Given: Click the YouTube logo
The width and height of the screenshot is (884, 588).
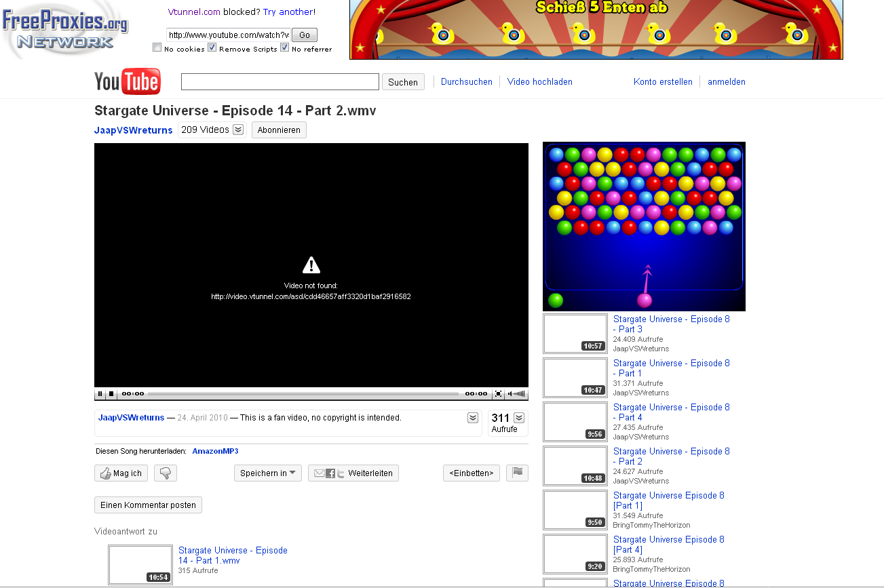Looking at the screenshot, I should [128, 82].
